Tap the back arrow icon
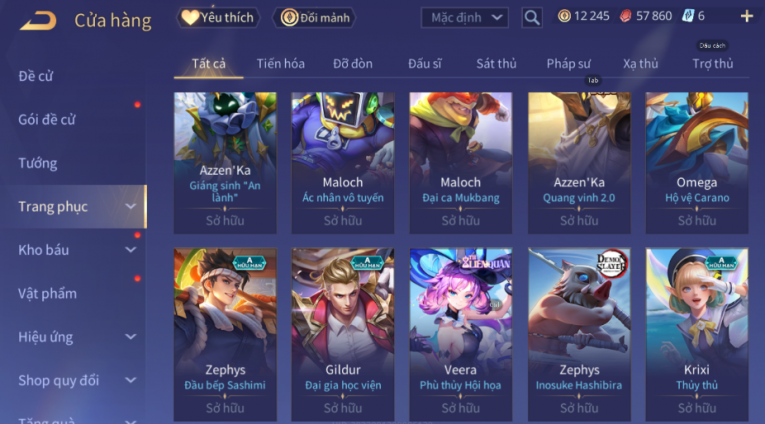Screen dimensions: 765x424 [x=38, y=20]
